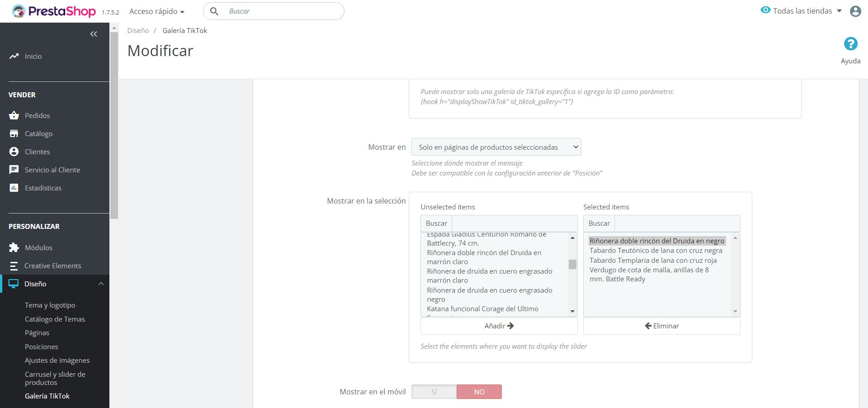Open the Ayuda help icon
The width and height of the screenshot is (868, 408).
tap(850, 44)
